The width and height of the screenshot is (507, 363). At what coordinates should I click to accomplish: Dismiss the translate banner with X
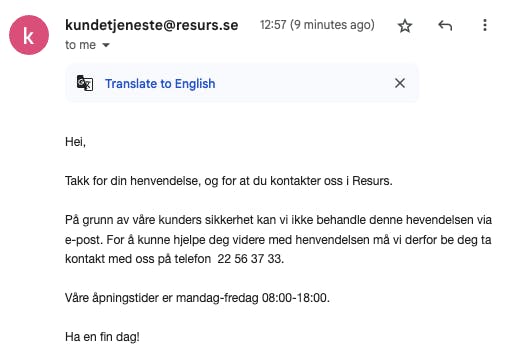pyautogui.click(x=400, y=83)
